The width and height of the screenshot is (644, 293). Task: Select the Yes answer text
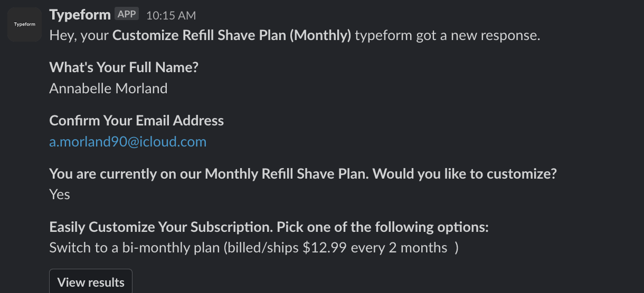click(60, 194)
